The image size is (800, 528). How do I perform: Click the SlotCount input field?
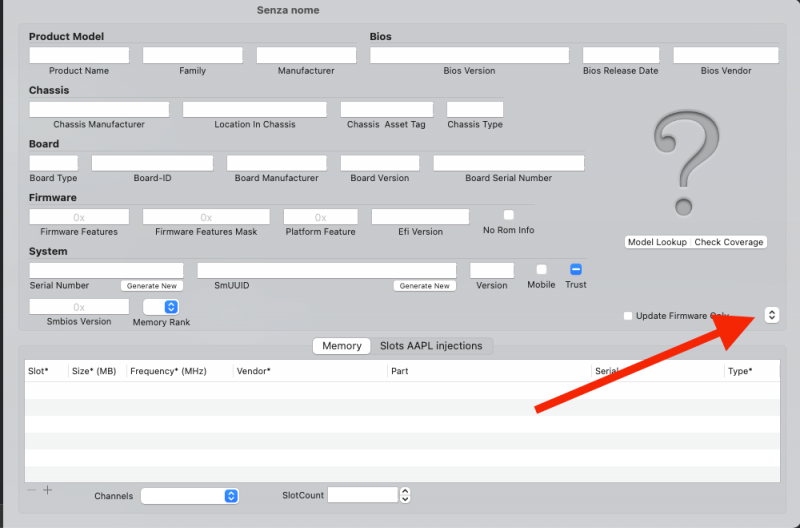tap(363, 495)
